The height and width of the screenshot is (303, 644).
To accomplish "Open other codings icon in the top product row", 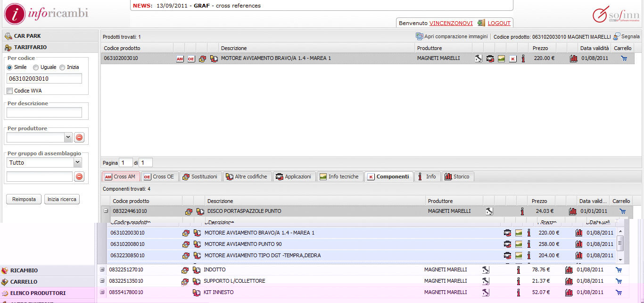I will (214, 59).
